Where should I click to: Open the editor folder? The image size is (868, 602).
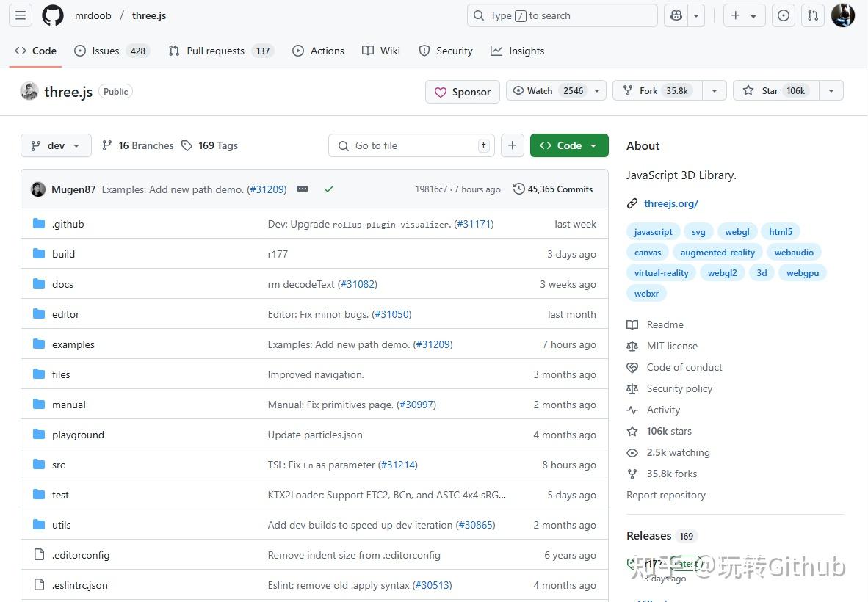pyautogui.click(x=65, y=314)
